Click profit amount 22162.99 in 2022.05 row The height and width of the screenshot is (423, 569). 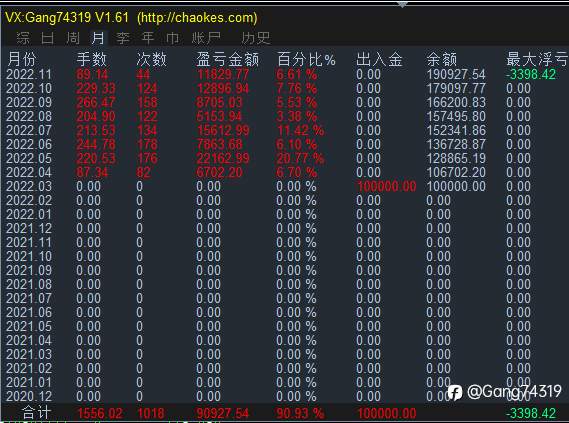click(223, 158)
